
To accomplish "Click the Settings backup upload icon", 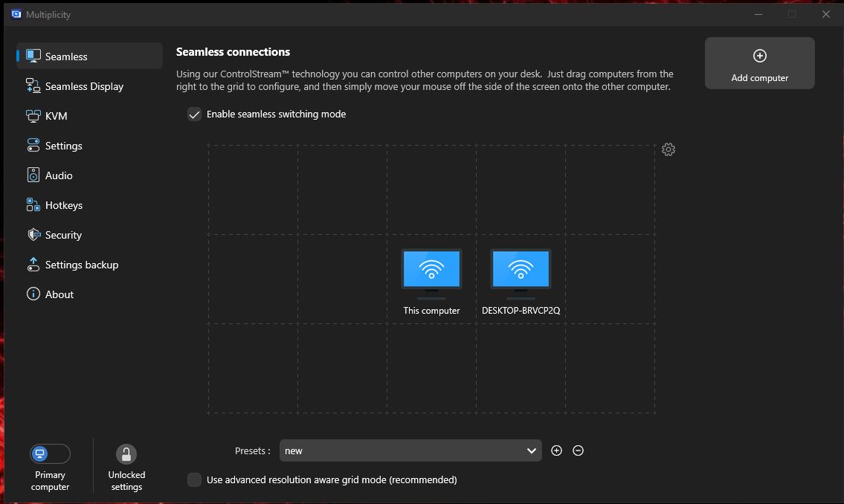I will tap(33, 264).
